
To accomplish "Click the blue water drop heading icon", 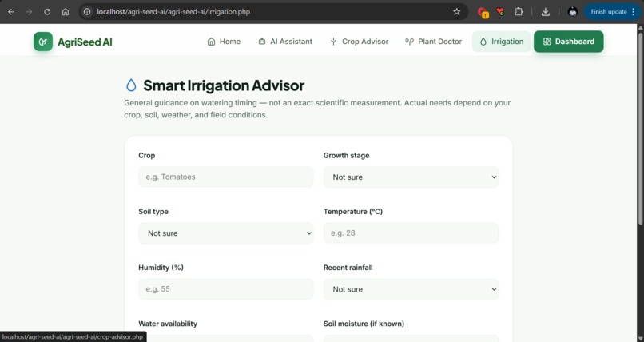I will click(131, 85).
